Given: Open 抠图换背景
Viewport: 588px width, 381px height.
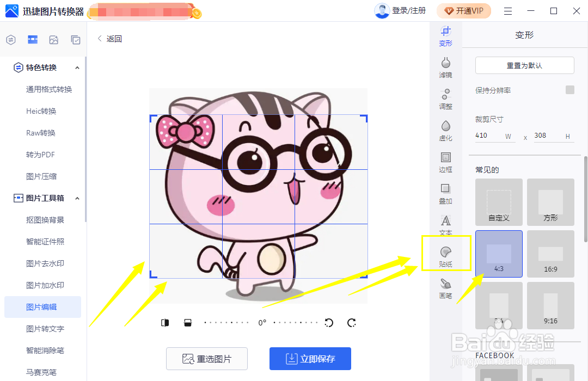Looking at the screenshot, I should point(45,220).
